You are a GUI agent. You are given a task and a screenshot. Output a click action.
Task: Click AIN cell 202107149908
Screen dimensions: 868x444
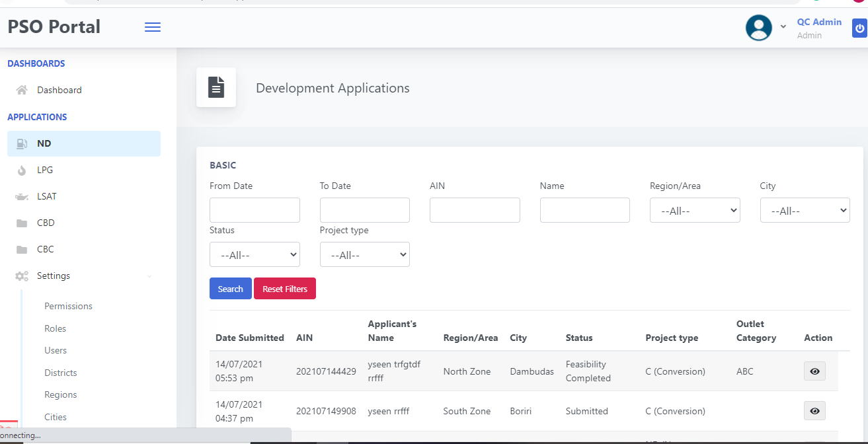coord(326,411)
